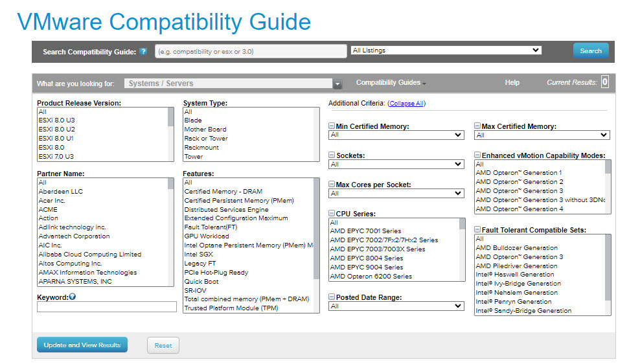Open the Compatibility Guides menu
640x364 pixels.
point(391,82)
